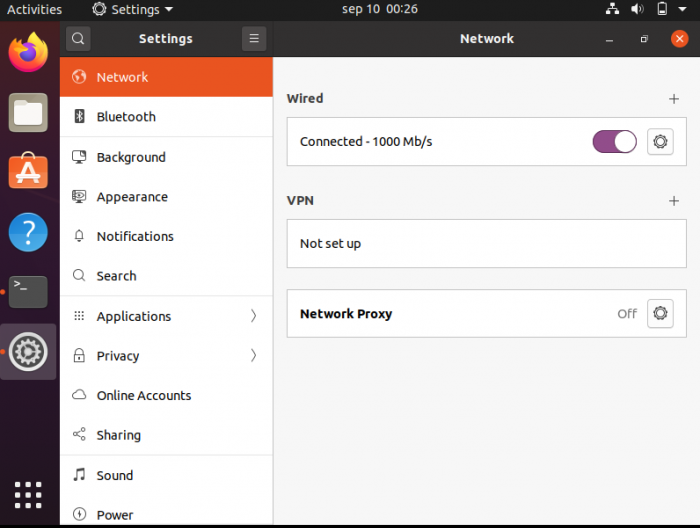Add a new VPN connection
This screenshot has width=700, height=528.
(x=673, y=200)
